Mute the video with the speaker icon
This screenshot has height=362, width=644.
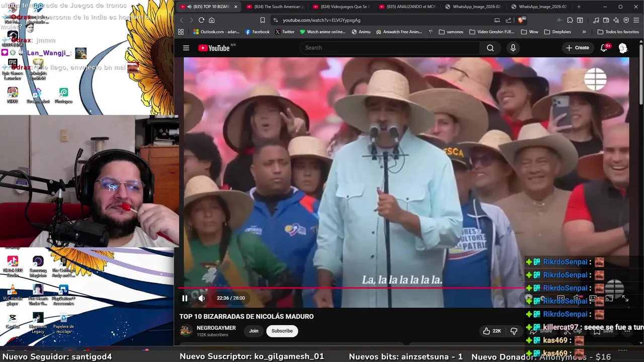pyautogui.click(x=202, y=298)
